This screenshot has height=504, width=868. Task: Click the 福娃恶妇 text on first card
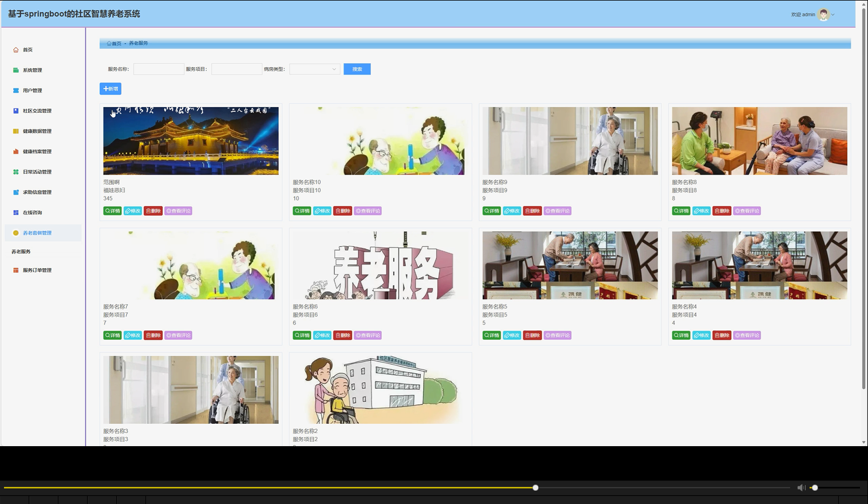114,190
